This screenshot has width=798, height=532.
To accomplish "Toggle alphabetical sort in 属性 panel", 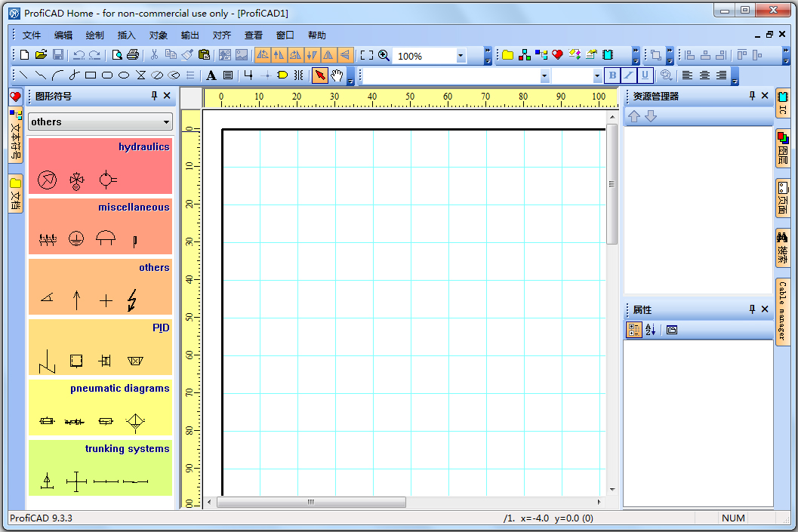I will point(651,330).
